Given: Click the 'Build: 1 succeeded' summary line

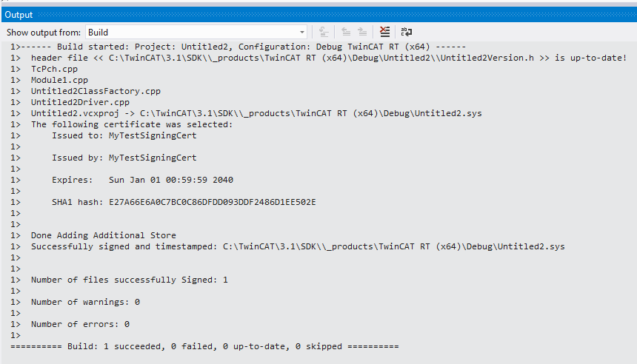Looking at the screenshot, I should pos(204,346).
